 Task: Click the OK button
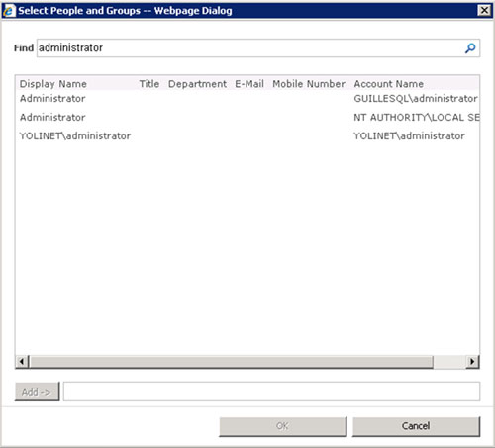283,426
